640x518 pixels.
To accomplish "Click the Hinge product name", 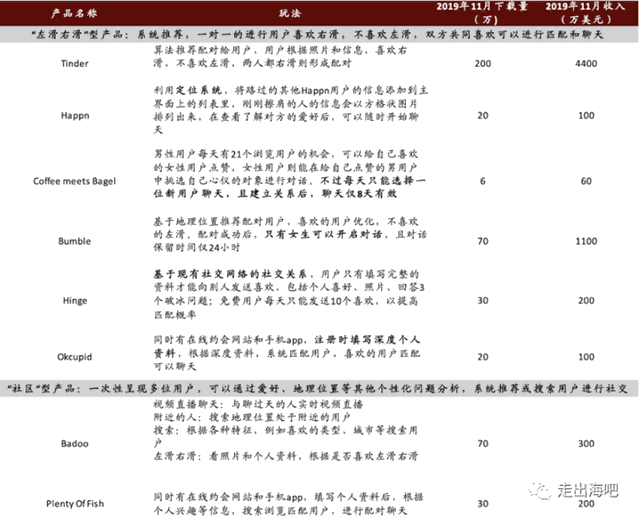I will pyautogui.click(x=75, y=301).
